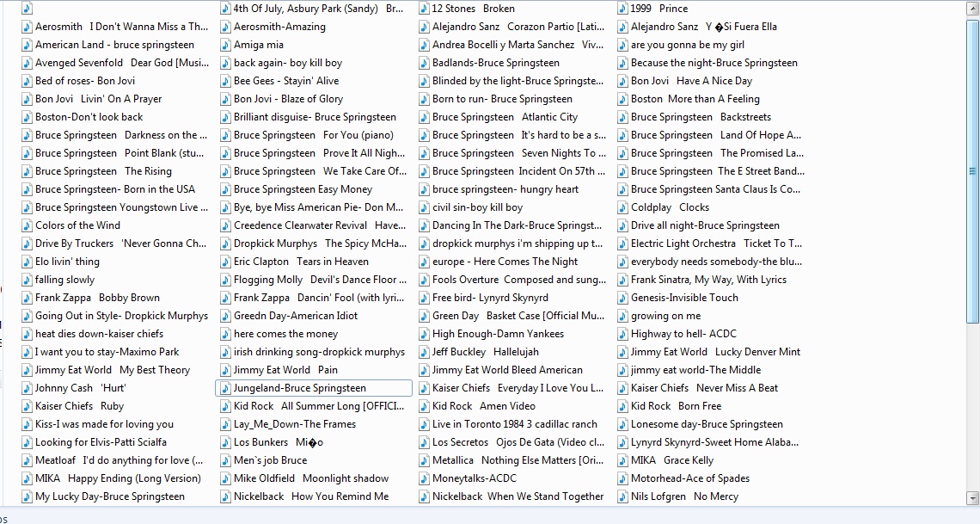980x524 pixels.
Task: Select 'Elo livin' thing' file
Action: 68,262
